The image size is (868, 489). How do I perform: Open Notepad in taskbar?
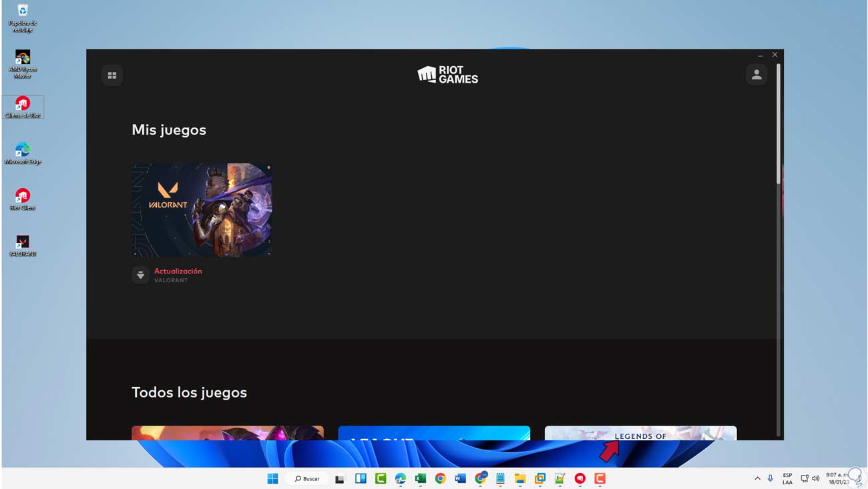point(500,478)
